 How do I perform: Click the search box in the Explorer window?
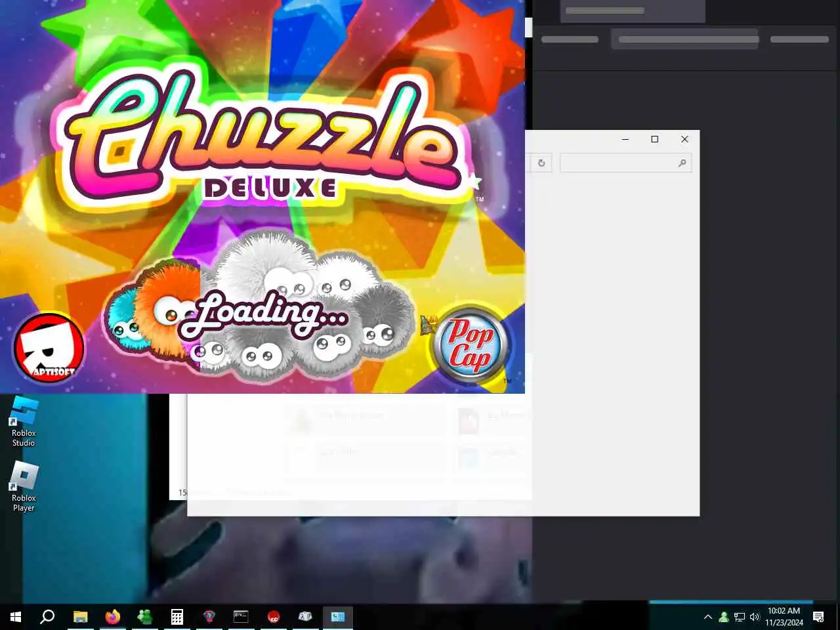pyautogui.click(x=625, y=163)
